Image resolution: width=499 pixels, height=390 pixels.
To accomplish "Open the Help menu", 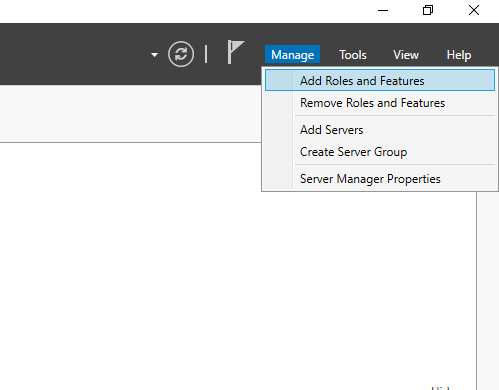I will [459, 55].
